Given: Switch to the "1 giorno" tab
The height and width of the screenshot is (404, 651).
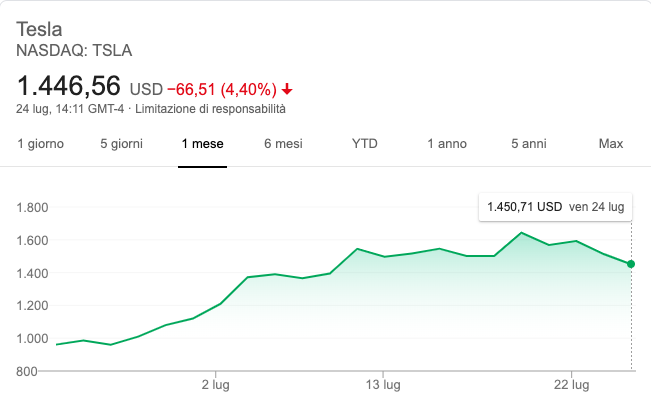Looking at the screenshot, I should point(41,144).
